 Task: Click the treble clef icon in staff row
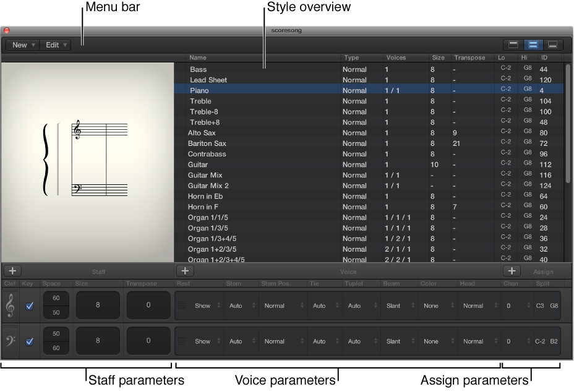[11, 305]
